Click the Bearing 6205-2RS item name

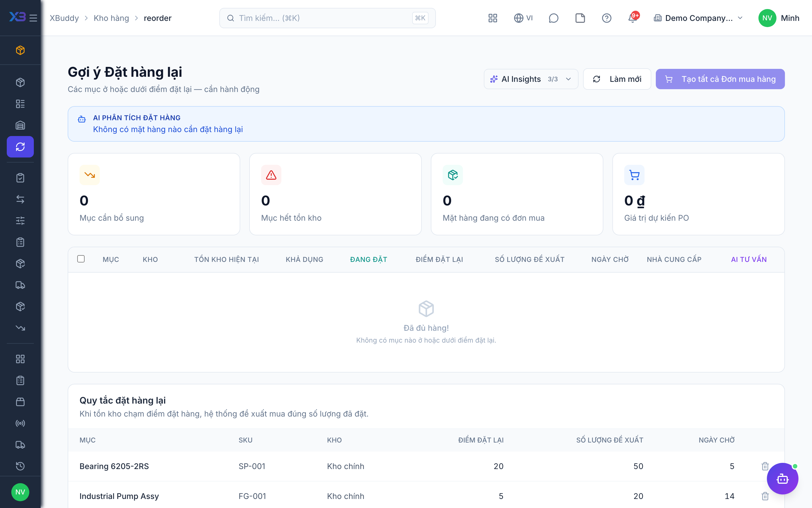(x=114, y=466)
